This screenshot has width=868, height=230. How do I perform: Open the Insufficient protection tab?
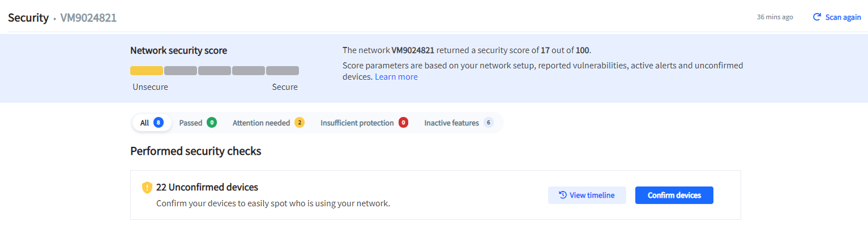357,123
